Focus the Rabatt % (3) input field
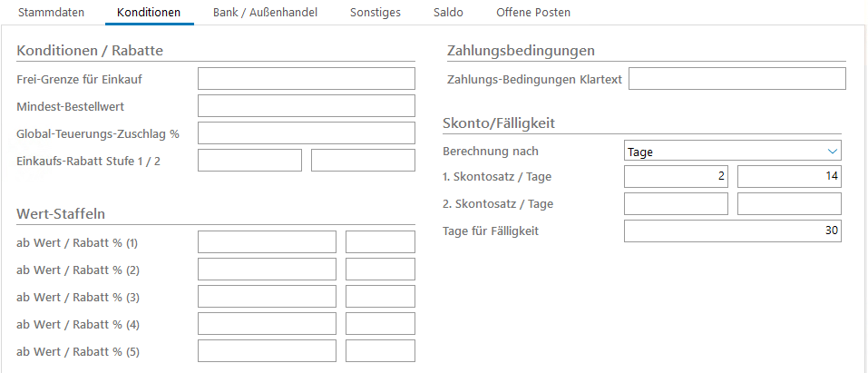The image size is (868, 373). pyautogui.click(x=380, y=297)
